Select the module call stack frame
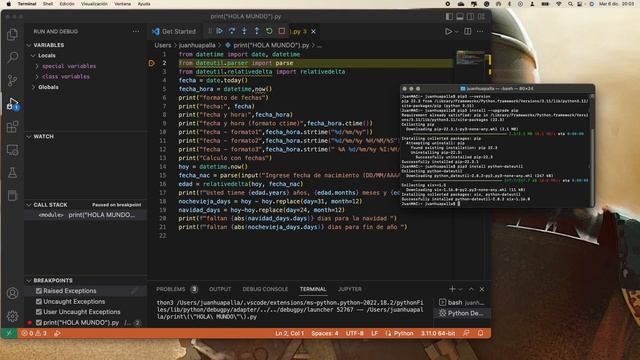Viewport: 640px width, 360px height. pos(86,215)
